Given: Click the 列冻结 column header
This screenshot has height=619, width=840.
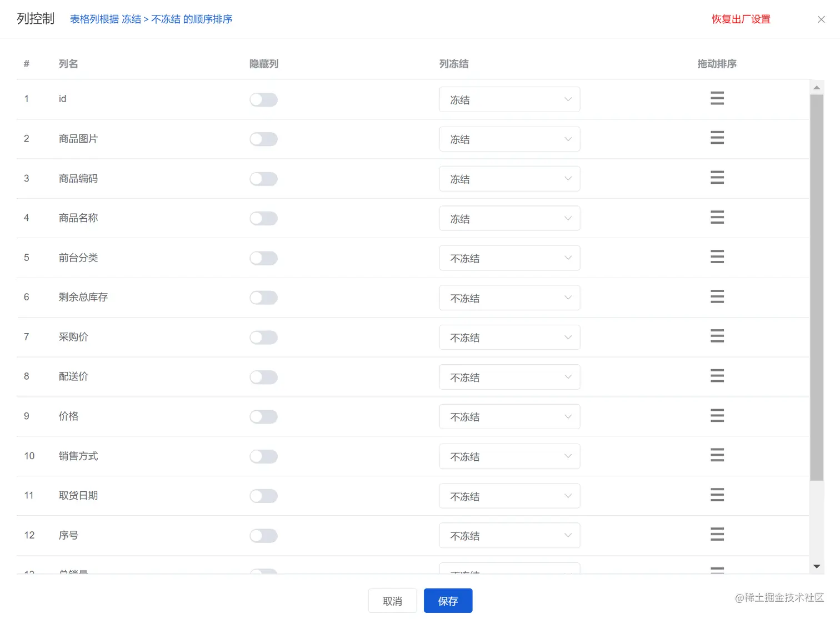Looking at the screenshot, I should [454, 64].
